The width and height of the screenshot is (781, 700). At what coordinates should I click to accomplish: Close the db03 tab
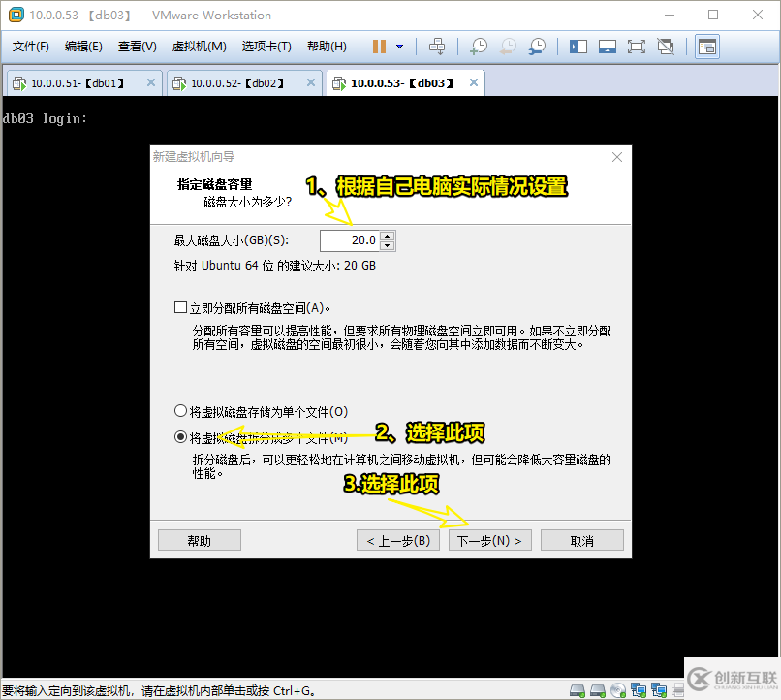coord(474,82)
